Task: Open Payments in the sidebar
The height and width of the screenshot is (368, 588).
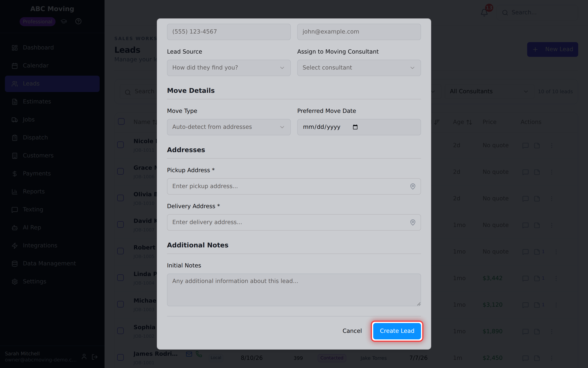Action: 52,174
